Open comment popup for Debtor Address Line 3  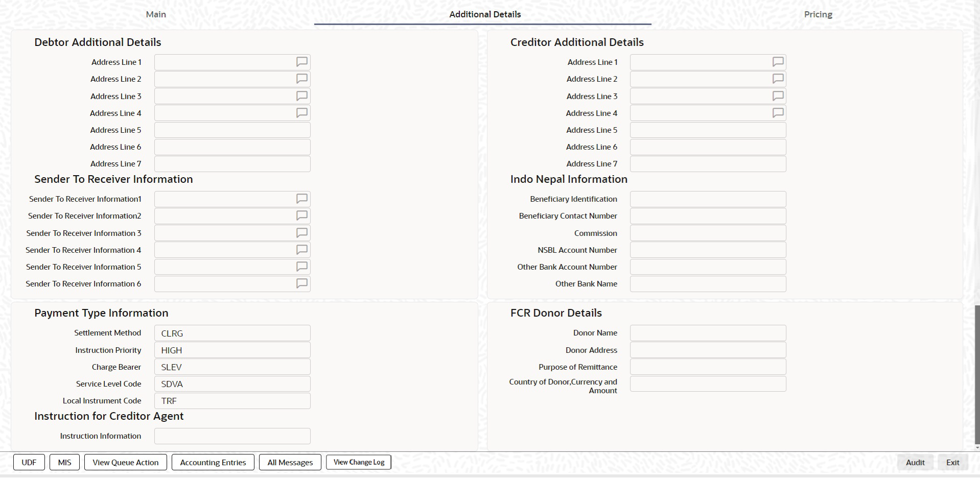[302, 96]
